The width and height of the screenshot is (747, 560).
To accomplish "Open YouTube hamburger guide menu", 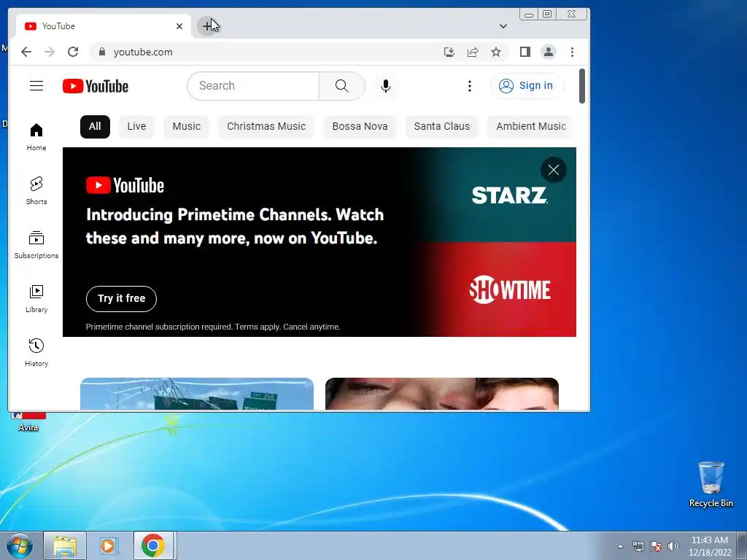I will 36,86.
